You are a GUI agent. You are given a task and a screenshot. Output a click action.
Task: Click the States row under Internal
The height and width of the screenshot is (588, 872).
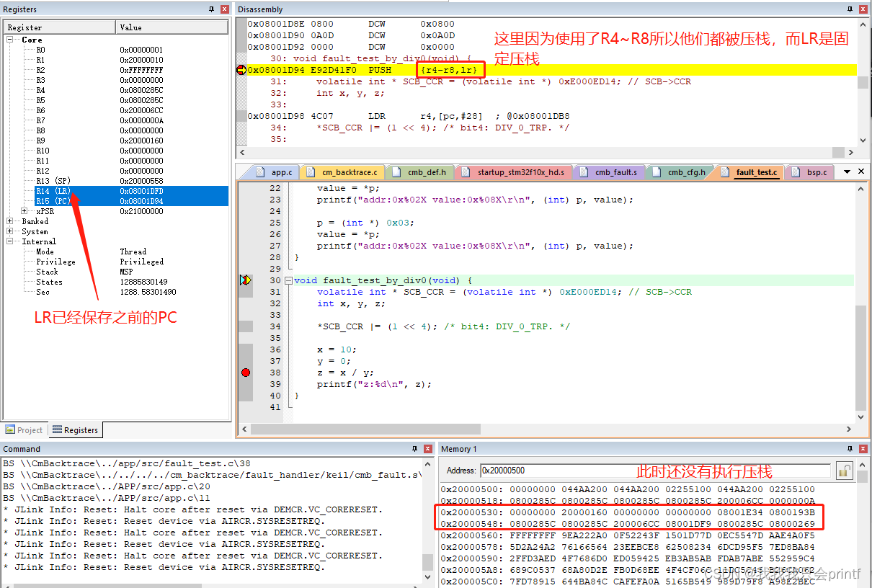coord(115,282)
